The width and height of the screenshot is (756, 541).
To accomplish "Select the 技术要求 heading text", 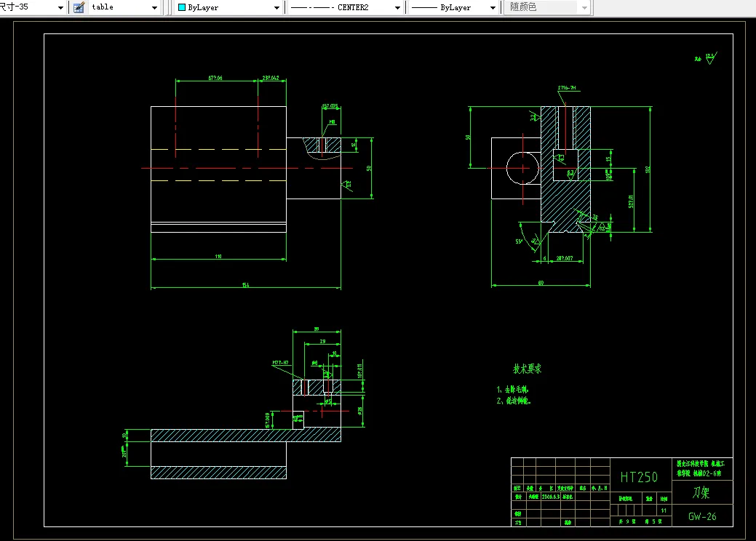I will tap(527, 369).
